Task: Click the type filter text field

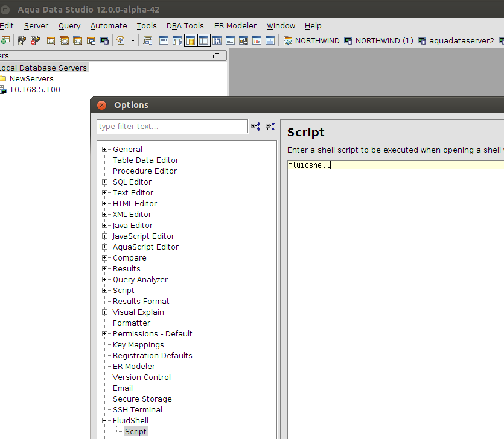Action: coord(172,126)
